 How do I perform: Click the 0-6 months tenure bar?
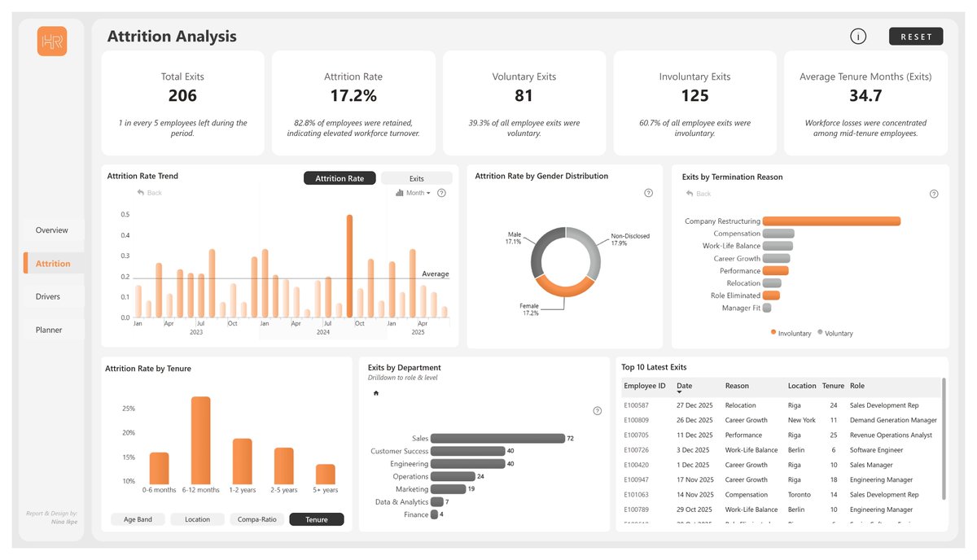pyautogui.click(x=159, y=469)
